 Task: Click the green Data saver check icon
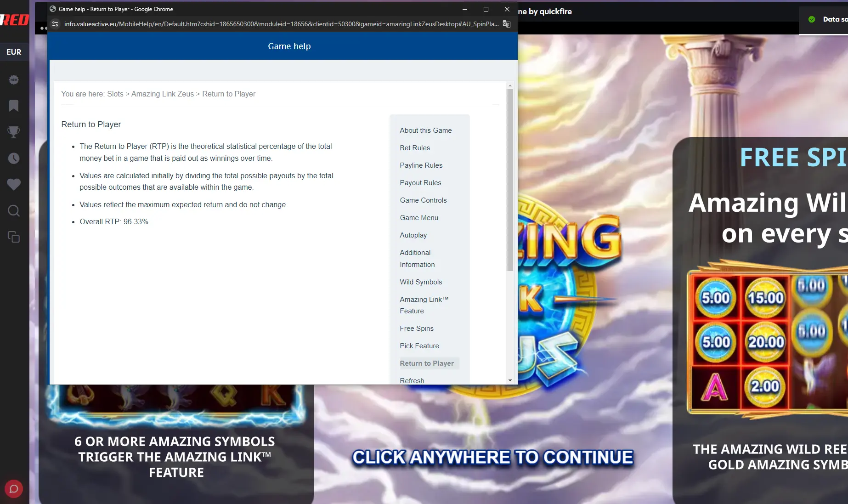(812, 19)
